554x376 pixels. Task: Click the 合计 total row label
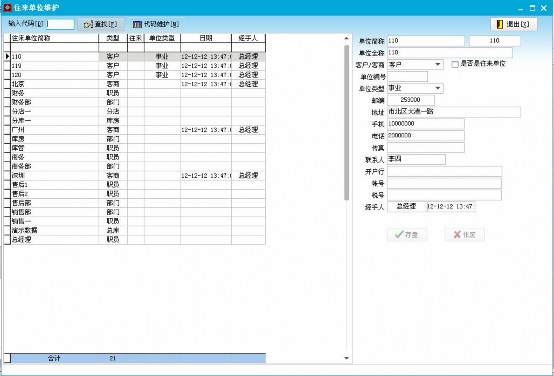point(54,358)
